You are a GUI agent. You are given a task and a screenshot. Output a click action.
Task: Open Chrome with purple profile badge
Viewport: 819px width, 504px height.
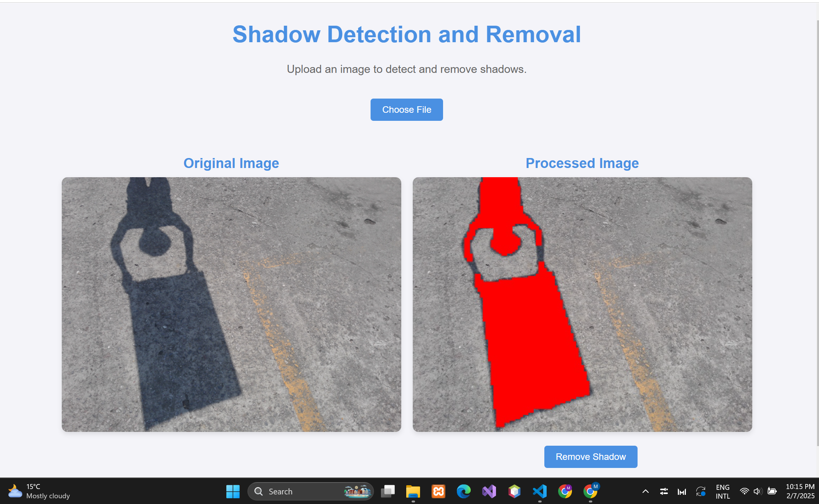[x=565, y=491]
